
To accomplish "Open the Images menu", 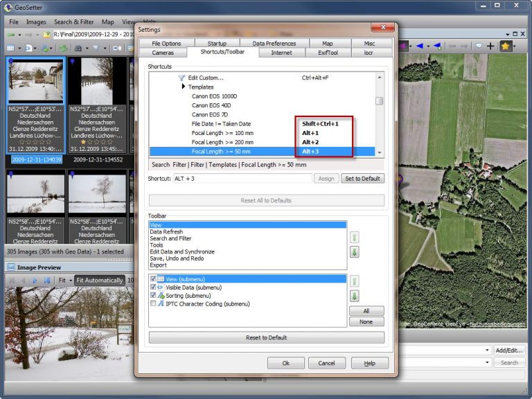I will 36,22.
